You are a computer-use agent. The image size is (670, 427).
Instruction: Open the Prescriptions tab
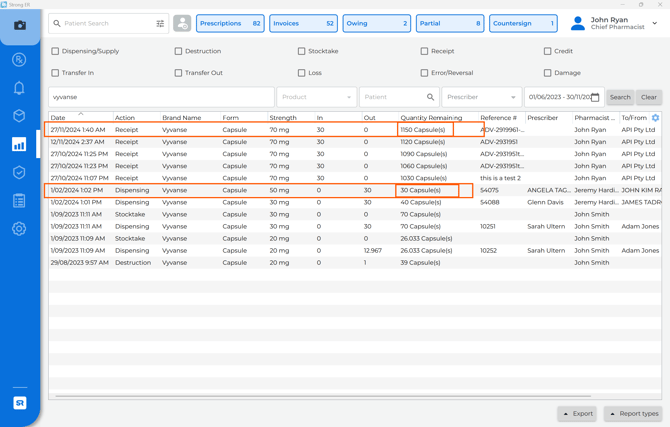(230, 23)
